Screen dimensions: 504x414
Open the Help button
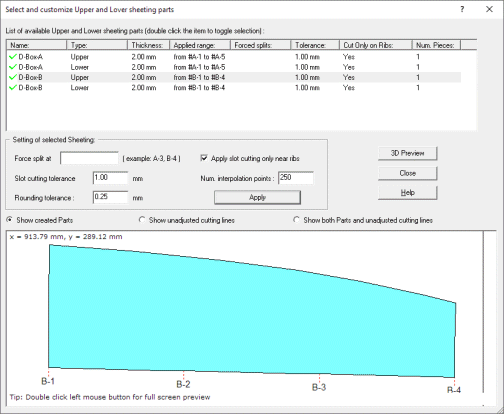pos(407,193)
